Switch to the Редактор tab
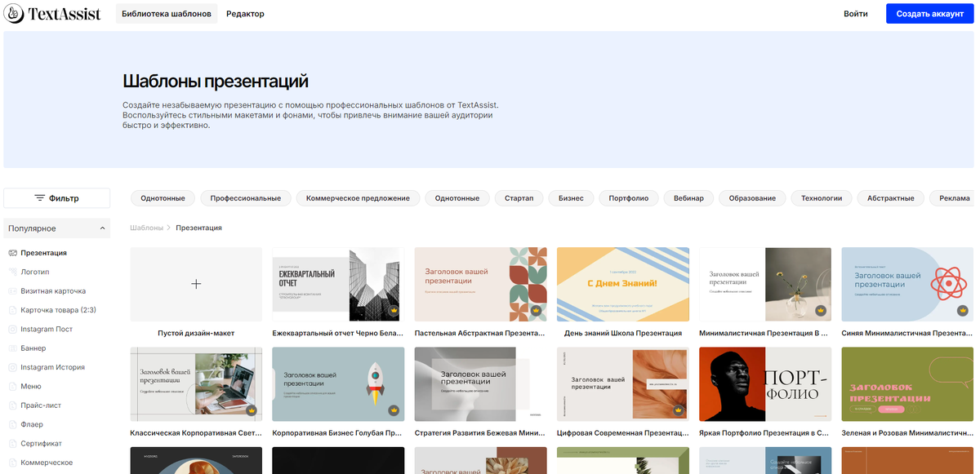 click(247, 13)
